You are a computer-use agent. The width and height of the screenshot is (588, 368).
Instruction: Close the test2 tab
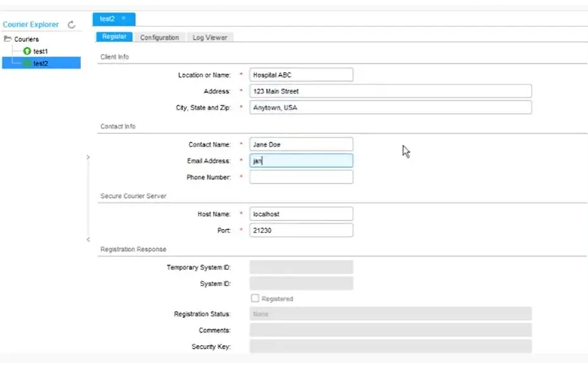pos(123,18)
